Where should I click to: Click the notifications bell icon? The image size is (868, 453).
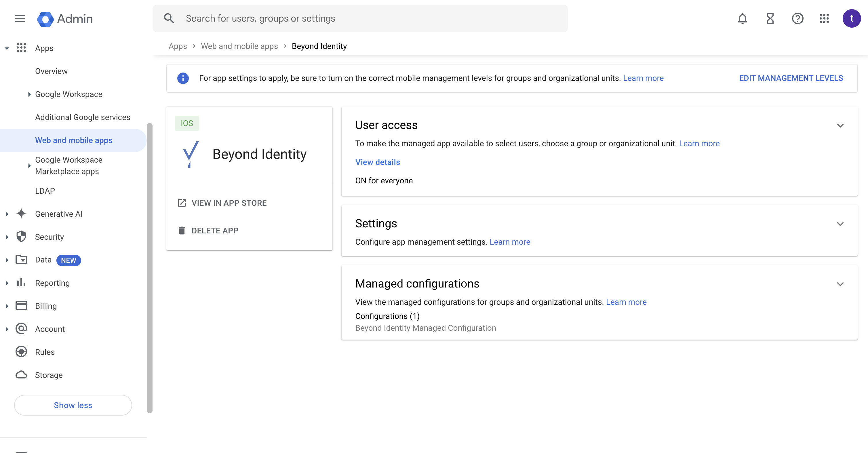click(x=742, y=18)
